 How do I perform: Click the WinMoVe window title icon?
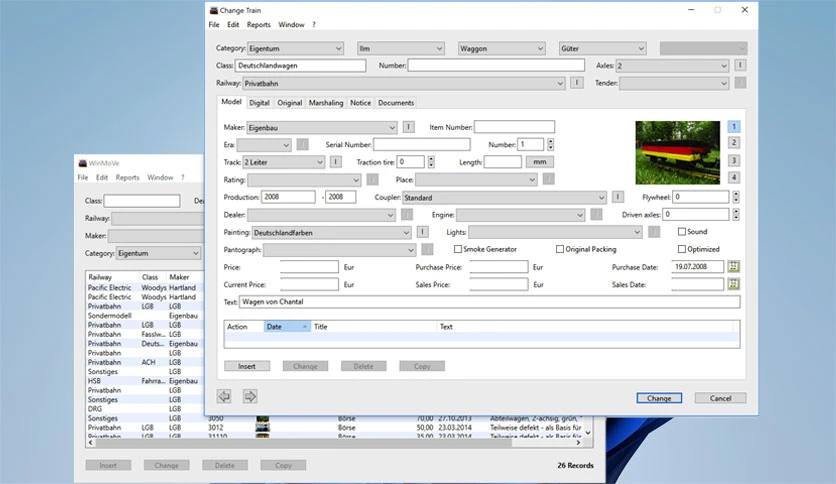(x=83, y=163)
